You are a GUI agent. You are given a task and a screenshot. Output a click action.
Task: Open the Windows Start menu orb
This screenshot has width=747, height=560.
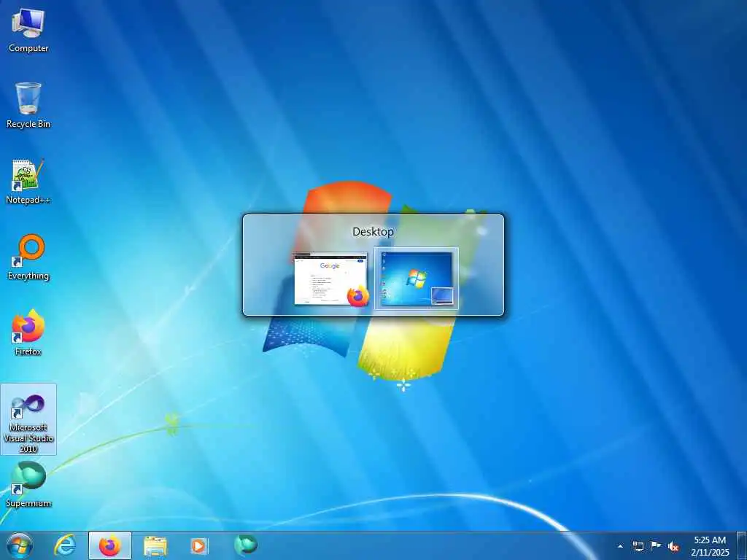click(20, 545)
